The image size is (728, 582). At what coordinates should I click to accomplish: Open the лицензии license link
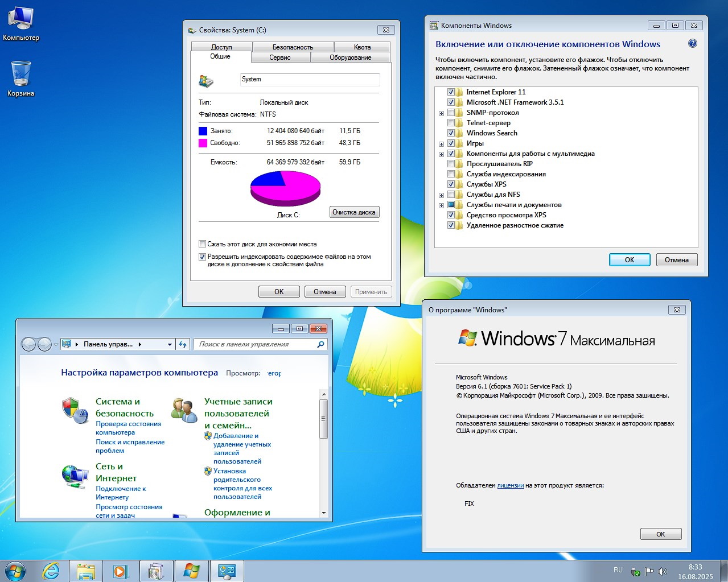[511, 485]
